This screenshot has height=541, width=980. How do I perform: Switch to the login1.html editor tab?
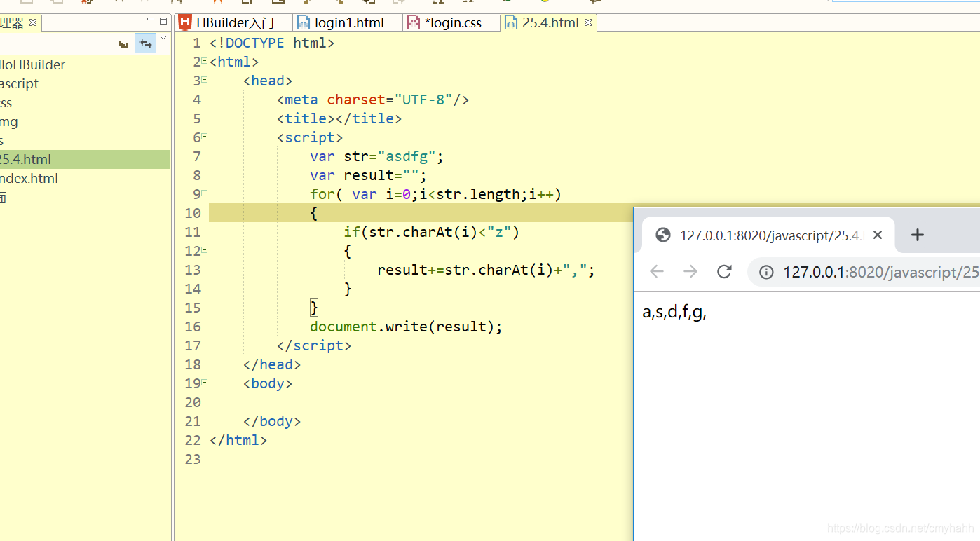[x=349, y=22]
